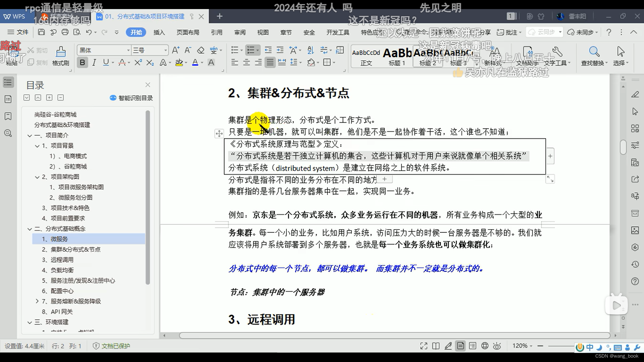Image resolution: width=644 pixels, height=362 pixels.
Task: Open the font name dropdown showing 黑体
Action: click(103, 50)
